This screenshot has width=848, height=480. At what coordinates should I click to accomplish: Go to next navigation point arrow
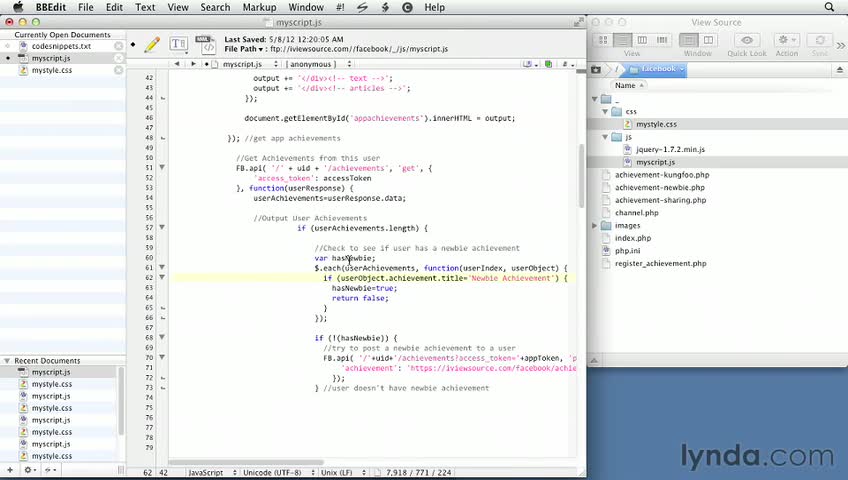[x=193, y=64]
